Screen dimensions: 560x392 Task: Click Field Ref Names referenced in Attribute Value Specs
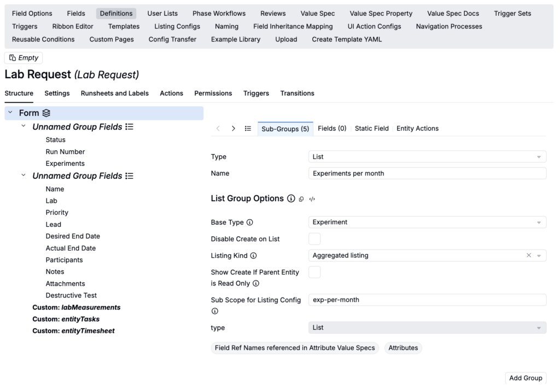click(295, 348)
